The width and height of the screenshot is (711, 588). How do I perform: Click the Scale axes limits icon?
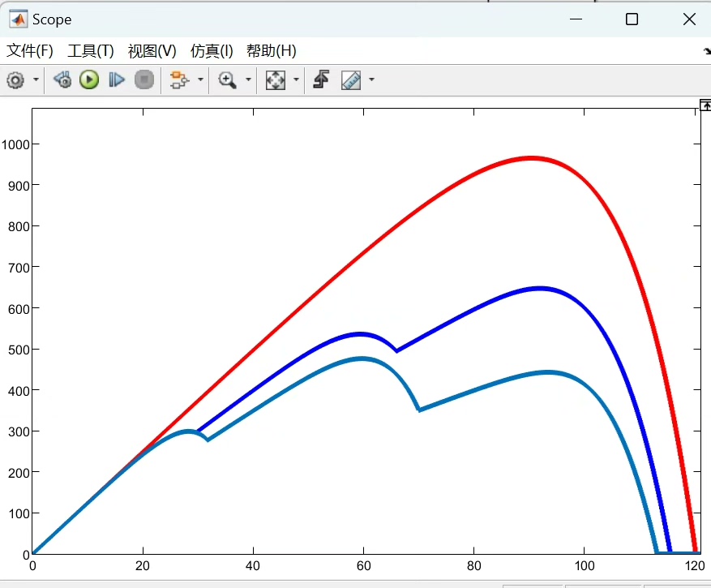pos(276,79)
